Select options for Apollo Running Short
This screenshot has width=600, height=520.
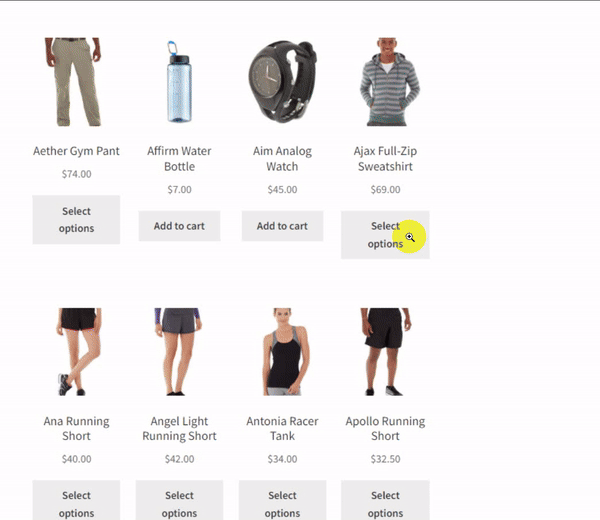click(385, 500)
